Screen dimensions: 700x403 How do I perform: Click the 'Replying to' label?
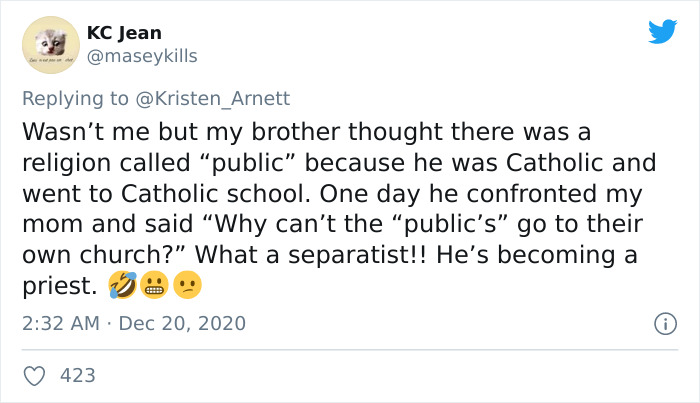(x=74, y=99)
